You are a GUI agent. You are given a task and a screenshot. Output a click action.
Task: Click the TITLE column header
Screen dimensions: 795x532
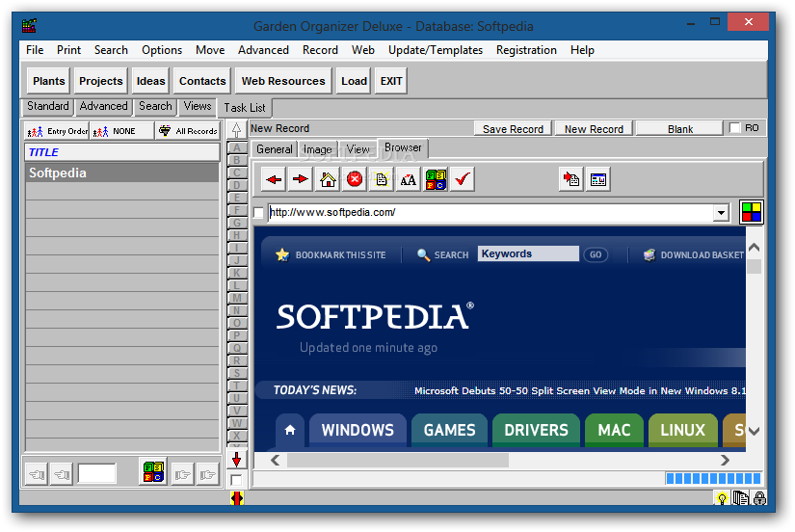[122, 152]
